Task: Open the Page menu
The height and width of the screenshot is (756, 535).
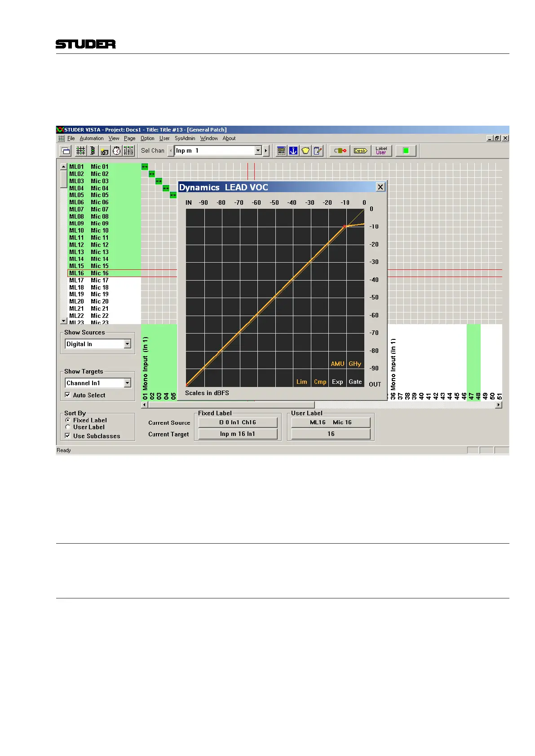Action: tap(130, 138)
